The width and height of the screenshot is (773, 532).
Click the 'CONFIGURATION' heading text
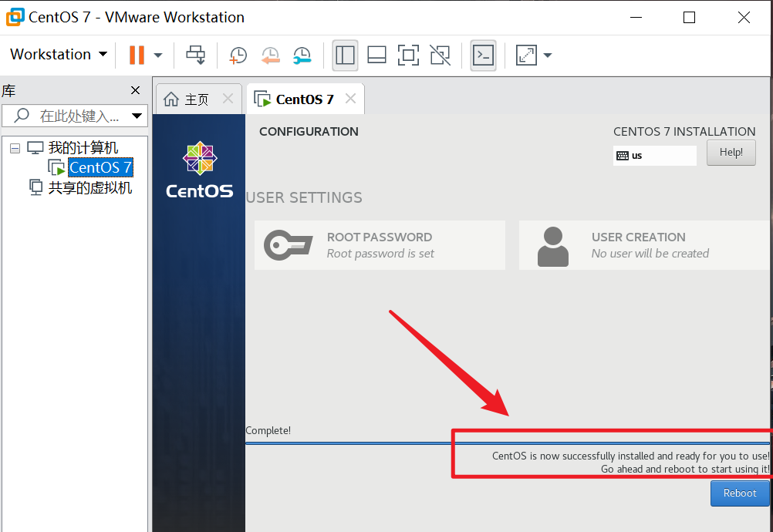coord(309,132)
